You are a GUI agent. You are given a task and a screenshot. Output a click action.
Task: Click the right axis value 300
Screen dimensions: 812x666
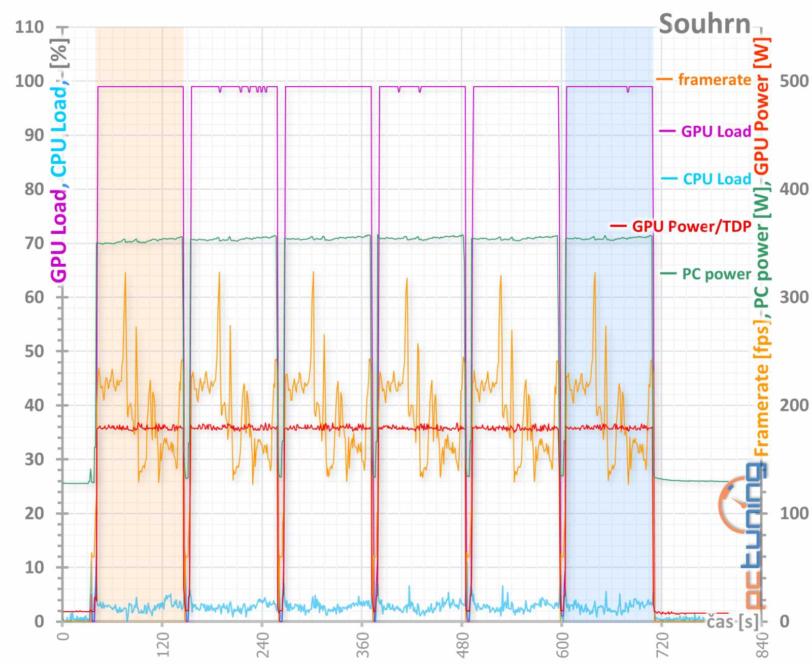click(794, 297)
